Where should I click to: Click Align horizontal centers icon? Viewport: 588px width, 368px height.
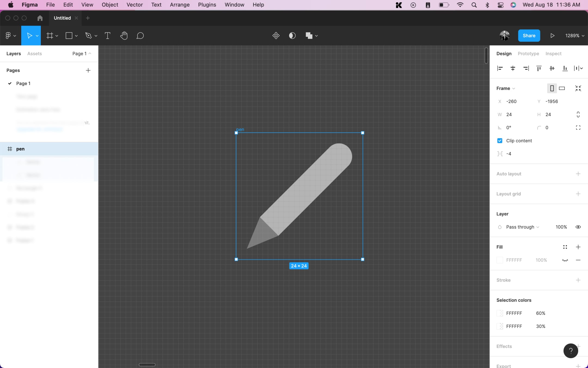tap(513, 68)
